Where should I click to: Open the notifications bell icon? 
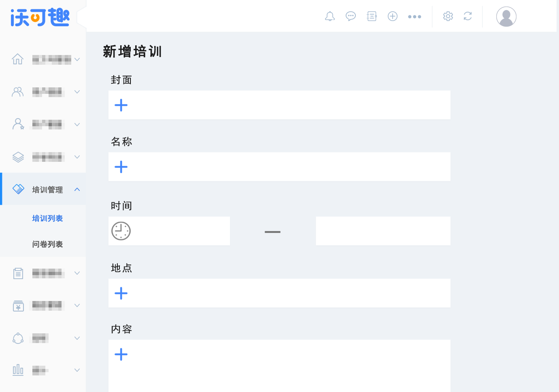(x=329, y=16)
